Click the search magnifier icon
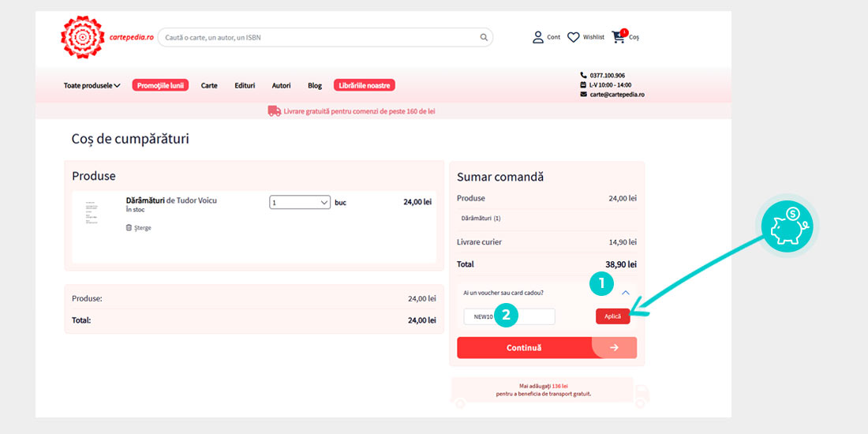Viewport: 868px width, 434px height. (484, 37)
